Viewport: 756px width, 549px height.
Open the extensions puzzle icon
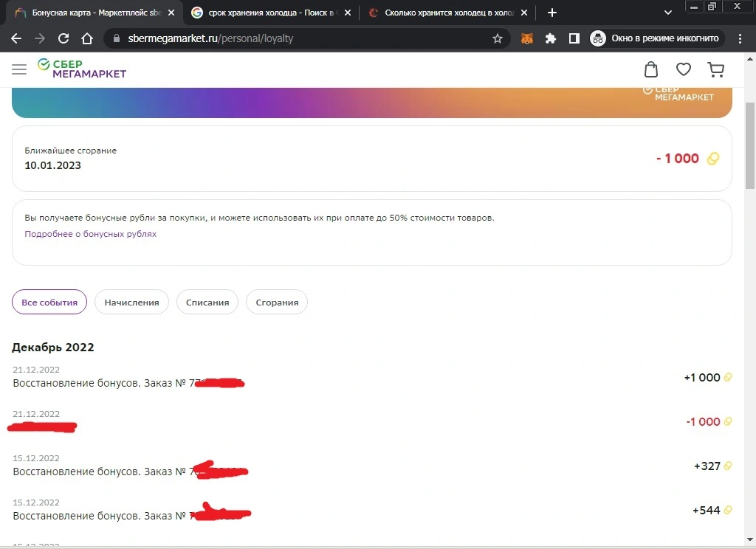pos(550,38)
